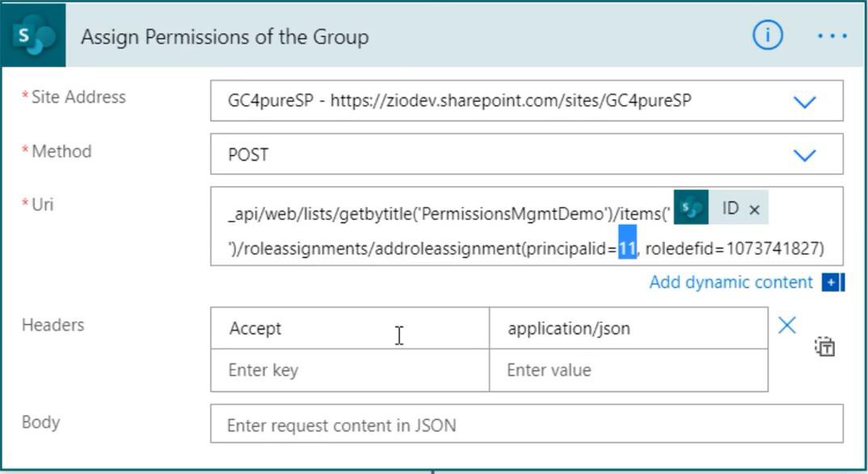Expand the Site Address dropdown
The width and height of the screenshot is (868, 474).
pyautogui.click(x=804, y=102)
